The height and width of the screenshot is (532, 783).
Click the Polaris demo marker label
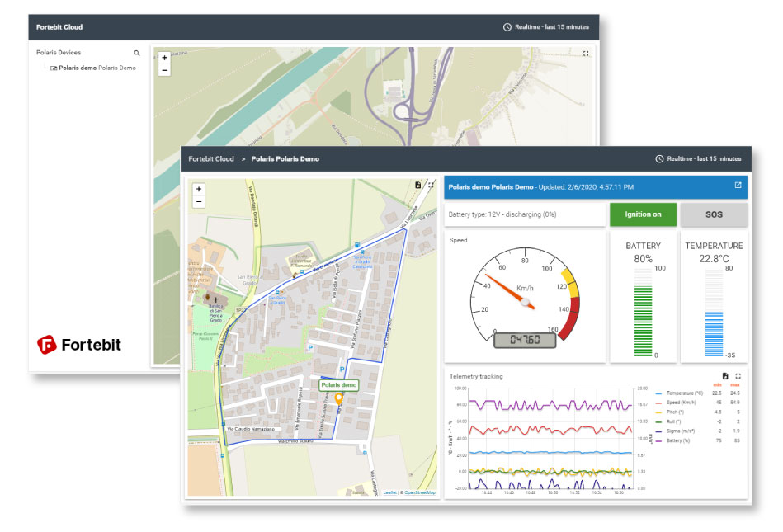[x=338, y=385]
